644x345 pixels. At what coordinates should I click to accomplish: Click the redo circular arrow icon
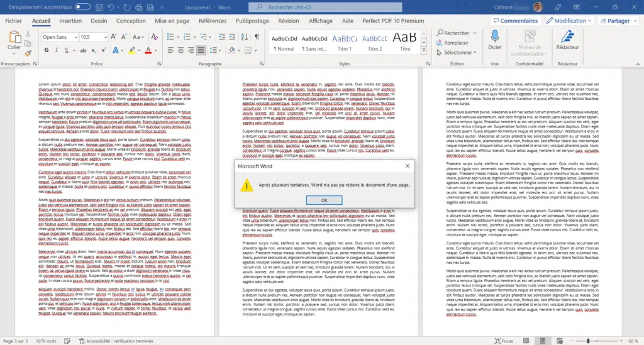(x=127, y=8)
